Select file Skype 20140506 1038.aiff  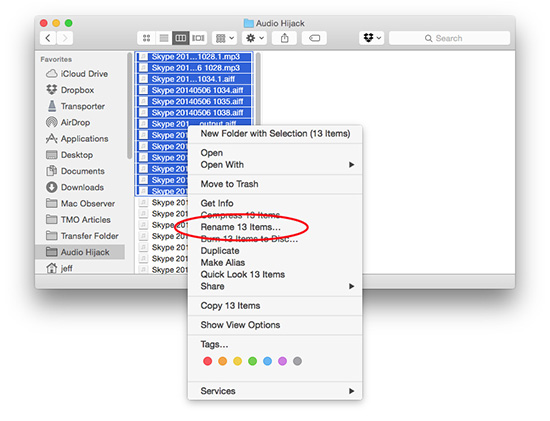click(194, 113)
